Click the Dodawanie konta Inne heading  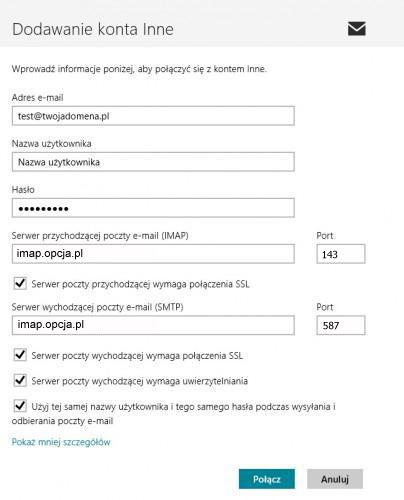[x=93, y=29]
